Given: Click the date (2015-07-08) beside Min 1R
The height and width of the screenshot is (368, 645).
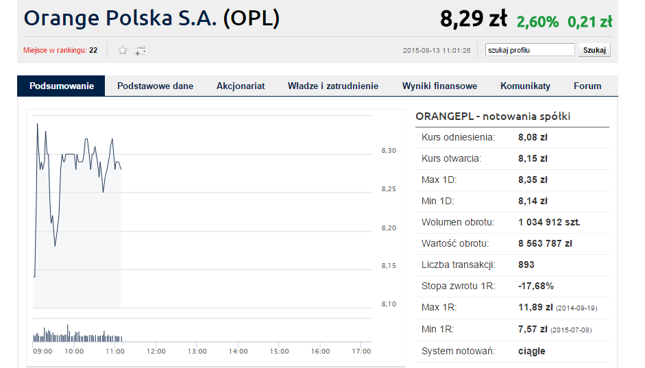Looking at the screenshot, I should coord(571,330).
